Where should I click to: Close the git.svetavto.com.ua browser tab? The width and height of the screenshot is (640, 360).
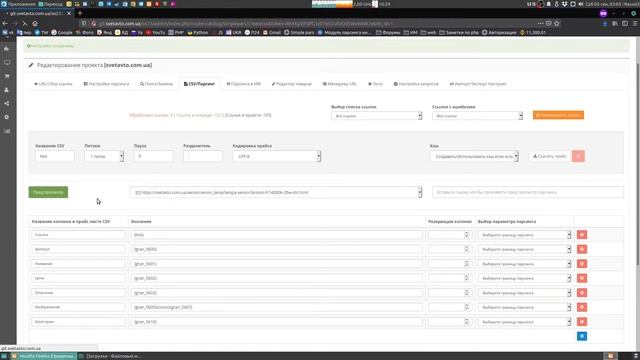[x=69, y=13]
